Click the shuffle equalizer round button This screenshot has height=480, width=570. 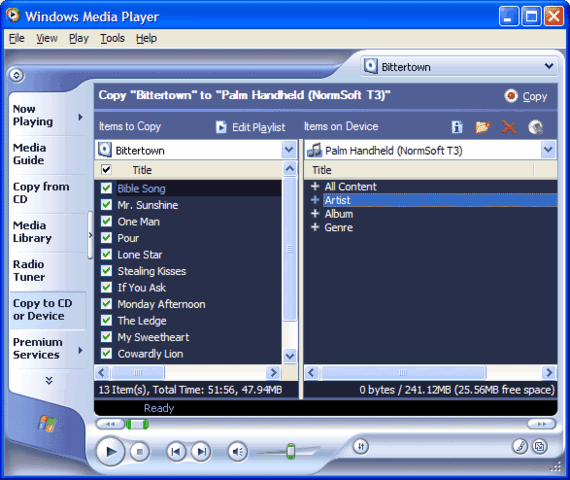tap(361, 446)
